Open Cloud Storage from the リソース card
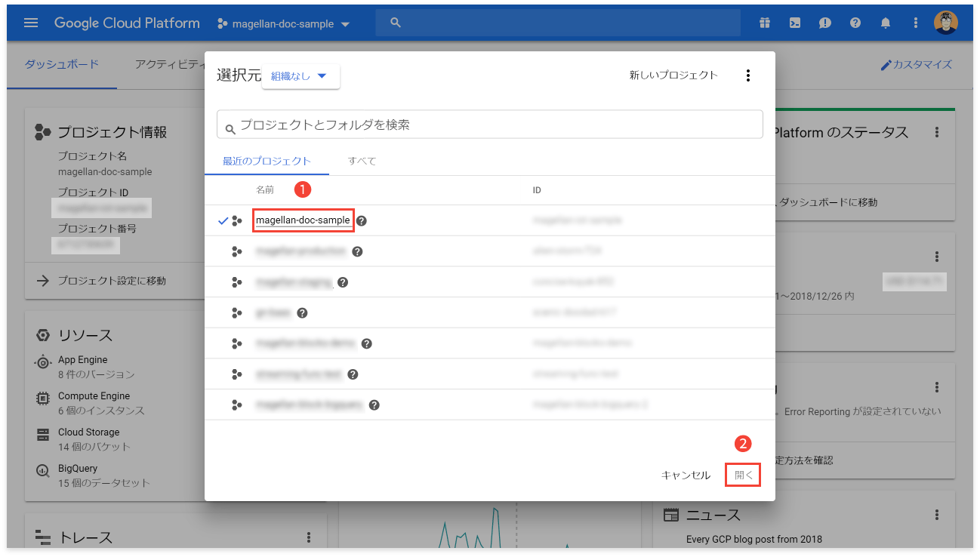980x557 pixels. 88,432
